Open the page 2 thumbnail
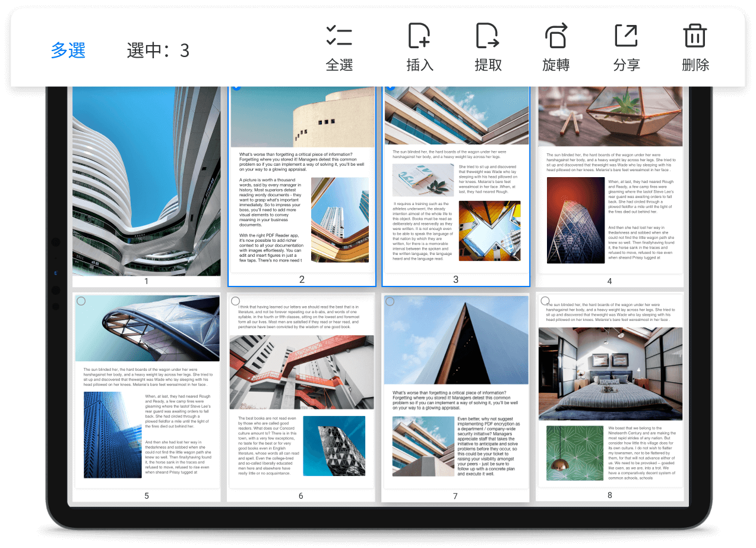This screenshot has height=548, width=756. [x=301, y=184]
